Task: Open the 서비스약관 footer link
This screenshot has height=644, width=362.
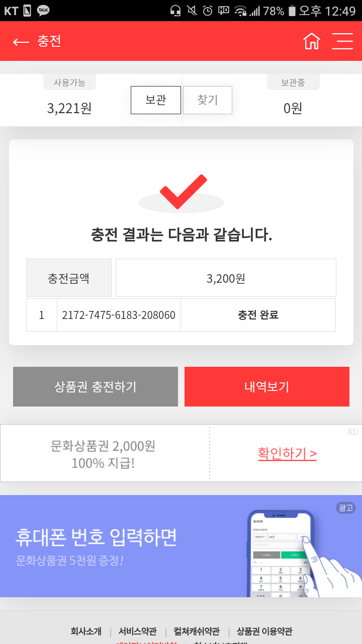Action: coord(137,631)
